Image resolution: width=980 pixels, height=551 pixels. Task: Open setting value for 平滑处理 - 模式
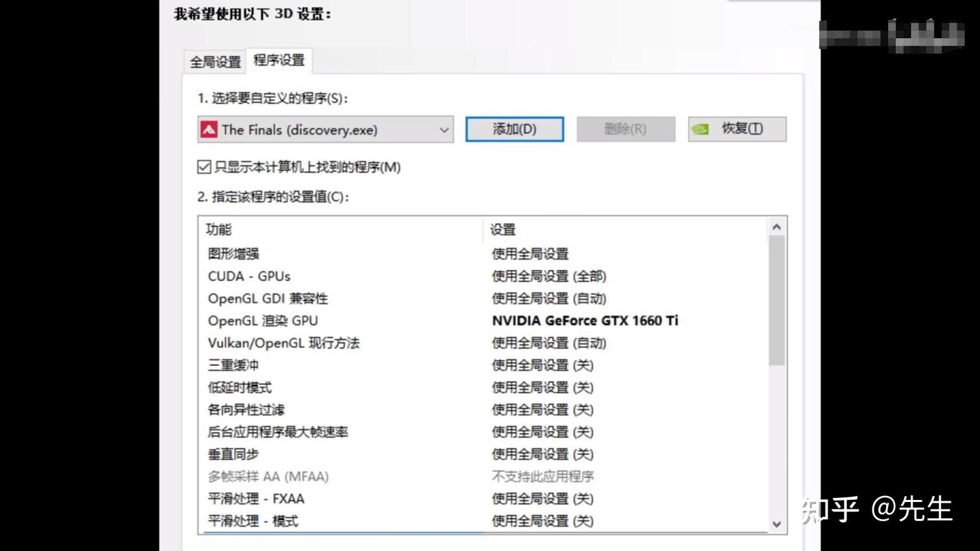[543, 521]
